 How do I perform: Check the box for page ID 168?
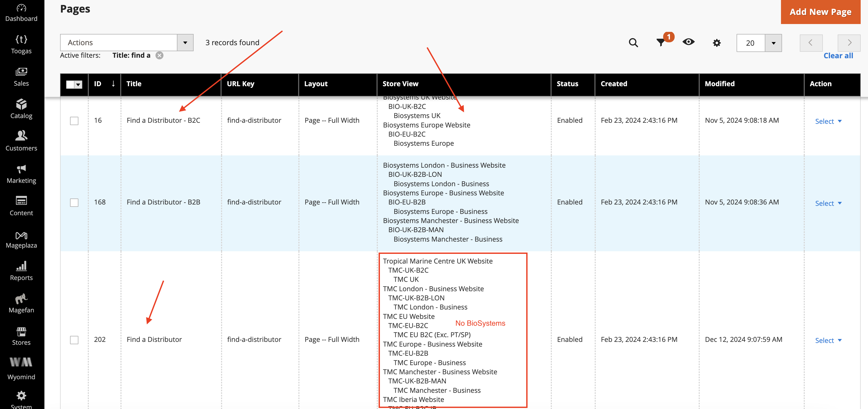point(74,202)
